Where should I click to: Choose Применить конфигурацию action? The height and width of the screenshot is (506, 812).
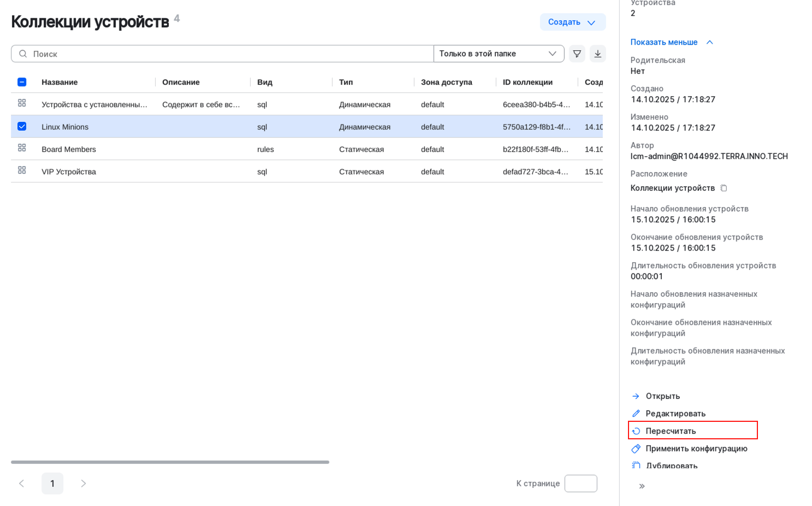click(696, 449)
